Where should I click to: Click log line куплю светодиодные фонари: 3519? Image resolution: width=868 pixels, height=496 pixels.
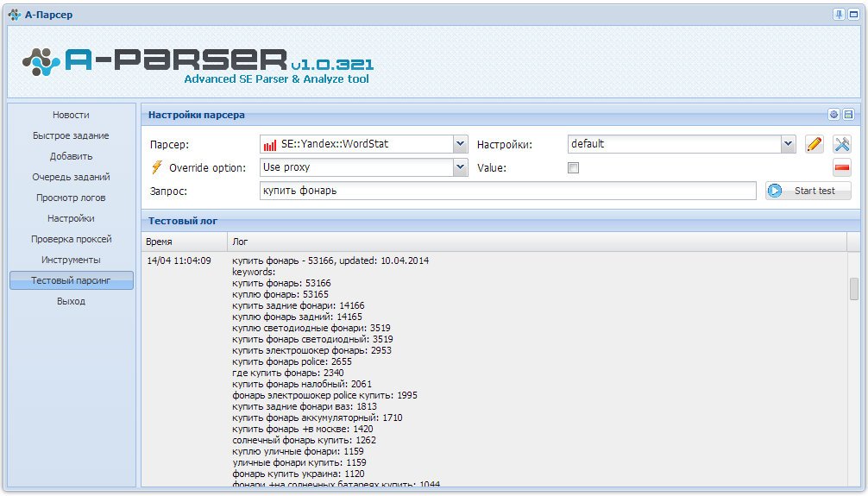click(x=311, y=329)
